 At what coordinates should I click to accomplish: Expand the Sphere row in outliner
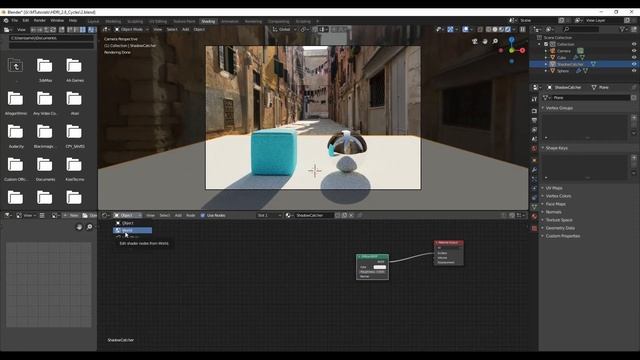[x=546, y=71]
